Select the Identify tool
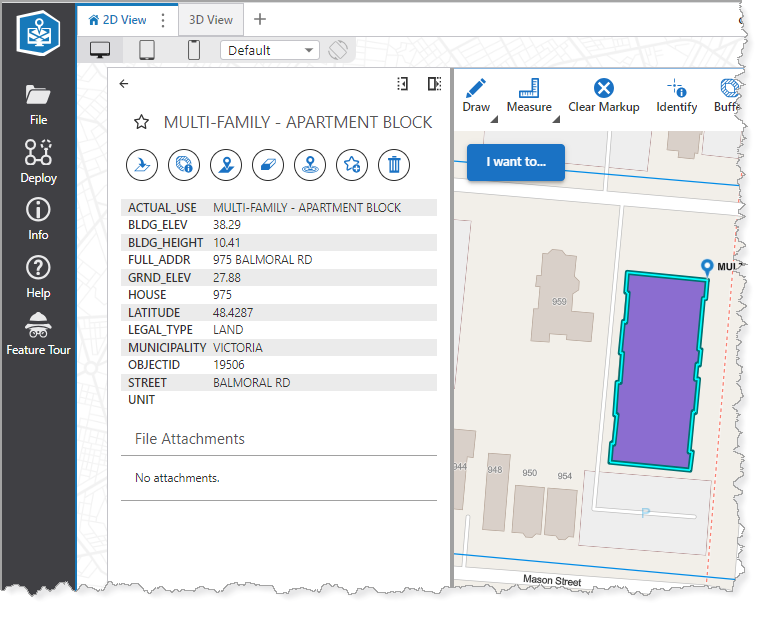This screenshot has height=622, width=774. 676,96
